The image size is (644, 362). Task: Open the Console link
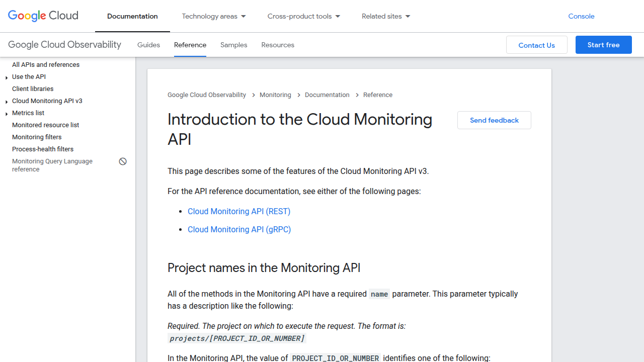(x=581, y=16)
